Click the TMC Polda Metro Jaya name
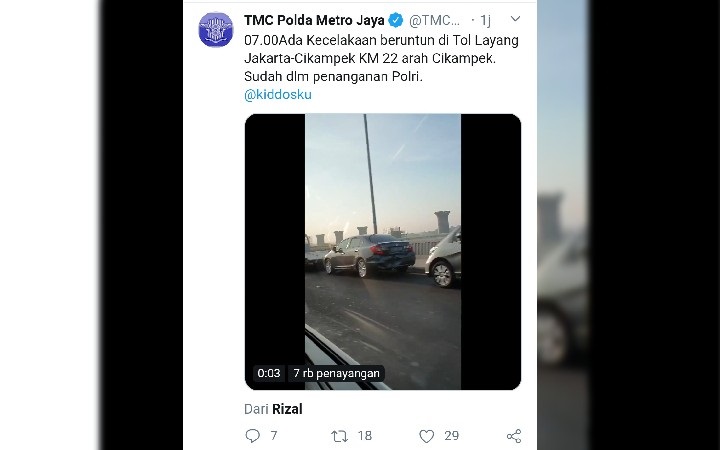The image size is (720, 450). click(314, 20)
